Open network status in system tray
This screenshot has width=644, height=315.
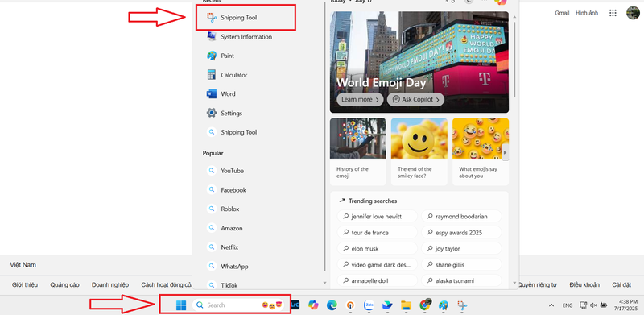pyautogui.click(x=583, y=305)
